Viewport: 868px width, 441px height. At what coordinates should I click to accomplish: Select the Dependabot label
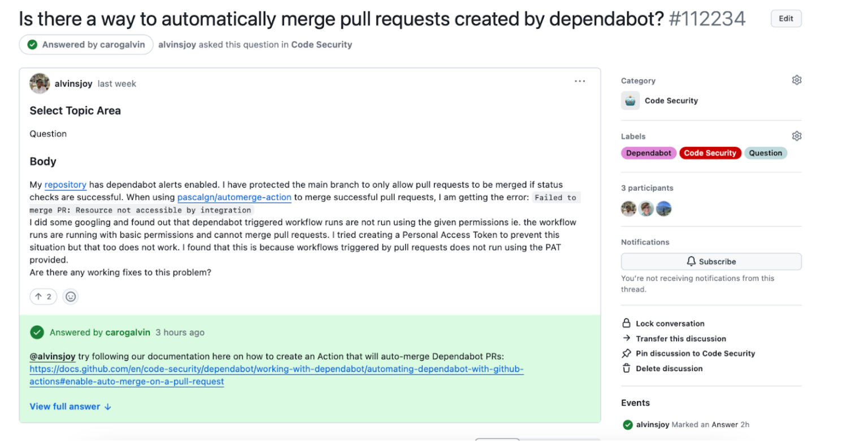pyautogui.click(x=648, y=152)
